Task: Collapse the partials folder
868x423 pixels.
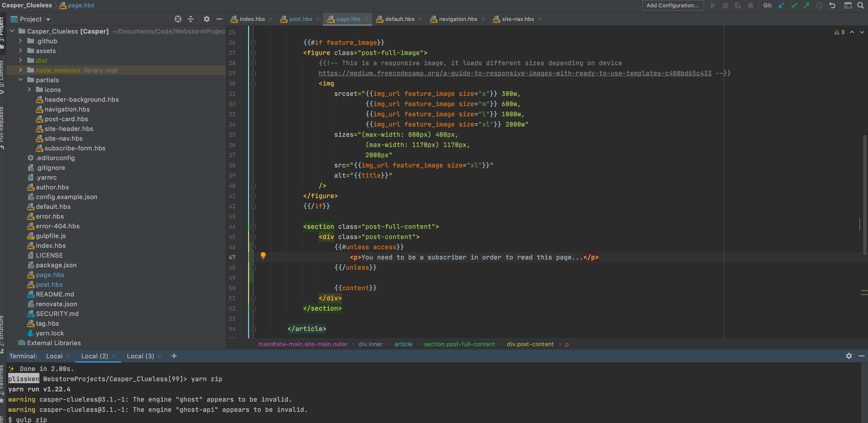Action: 20,80
